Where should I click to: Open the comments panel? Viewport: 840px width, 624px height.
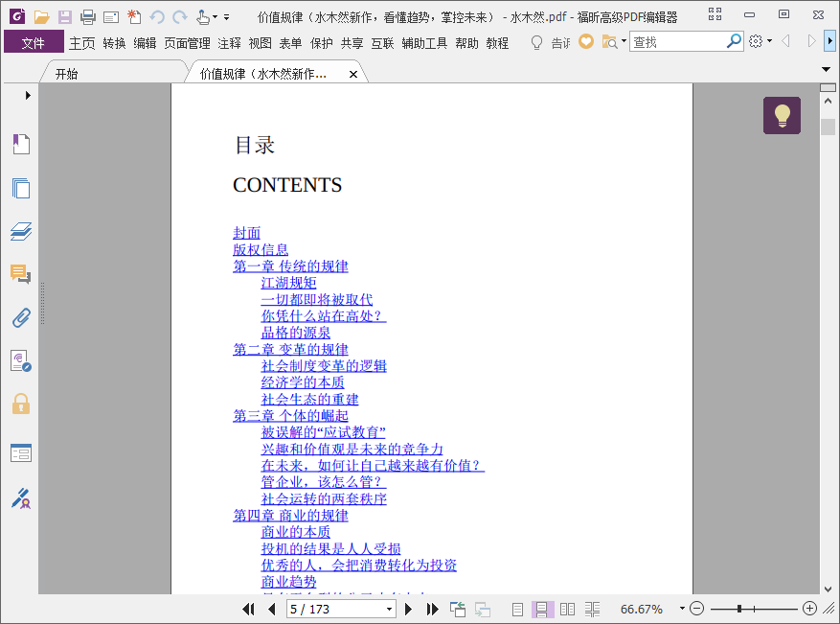[x=21, y=274]
